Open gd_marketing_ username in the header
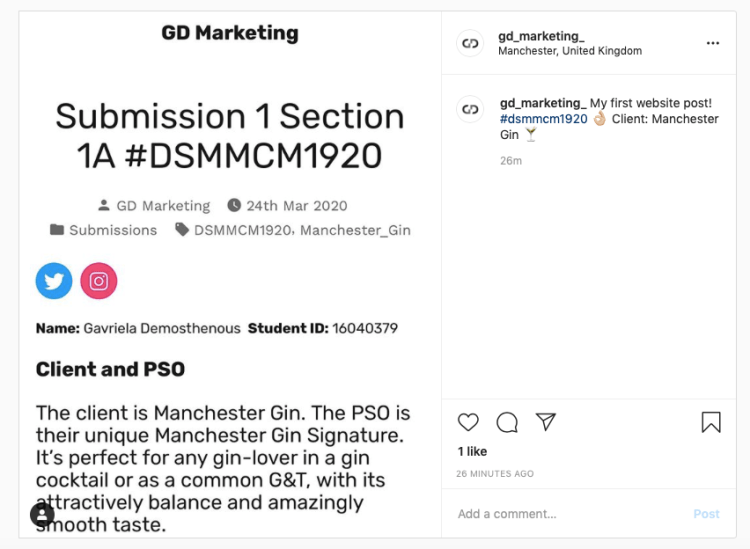 tap(541, 36)
